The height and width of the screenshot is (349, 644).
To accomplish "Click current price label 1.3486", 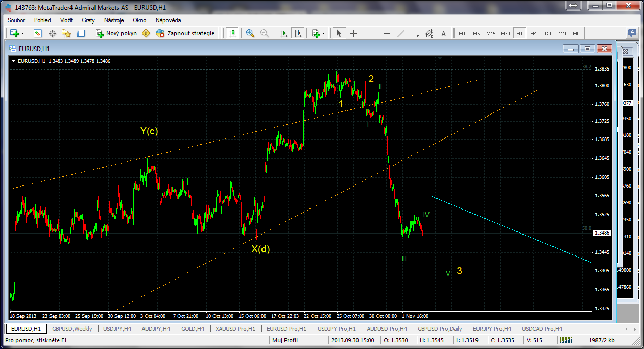I will point(603,232).
